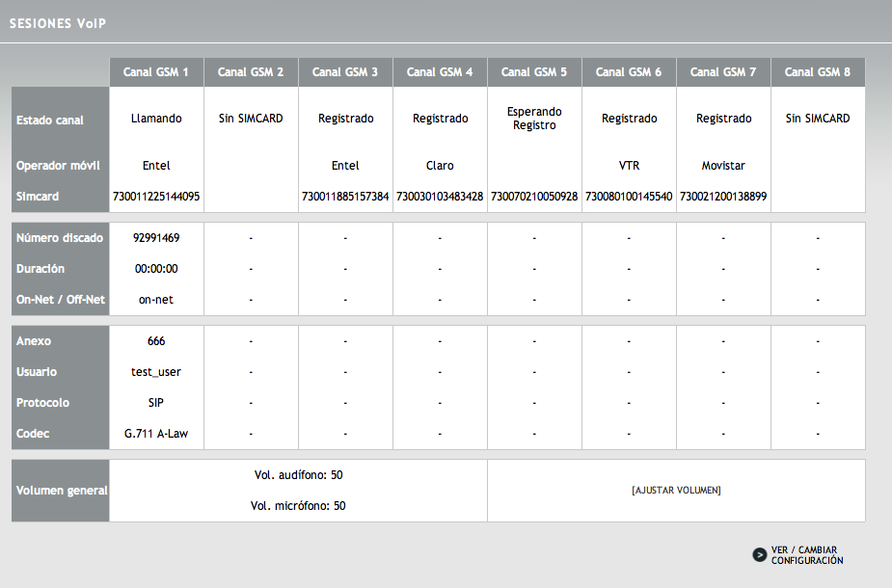Click the Operador móvil row label
This screenshot has height=588, width=892.
point(58,166)
